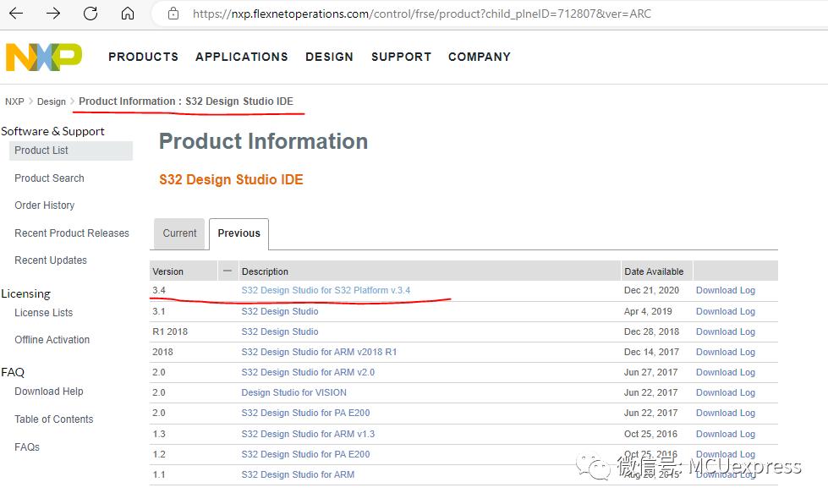
Task: Open the PRODUCTS menu
Action: 143,57
